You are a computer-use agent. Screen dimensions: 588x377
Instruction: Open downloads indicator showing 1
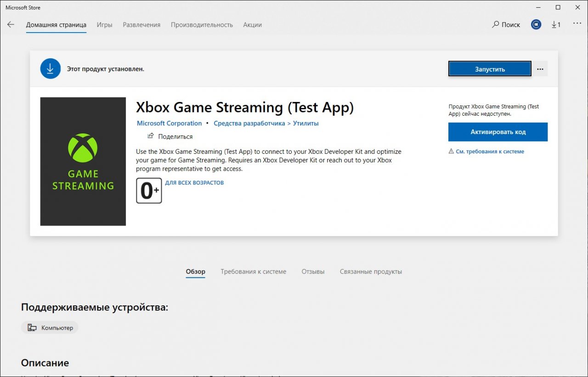click(556, 25)
